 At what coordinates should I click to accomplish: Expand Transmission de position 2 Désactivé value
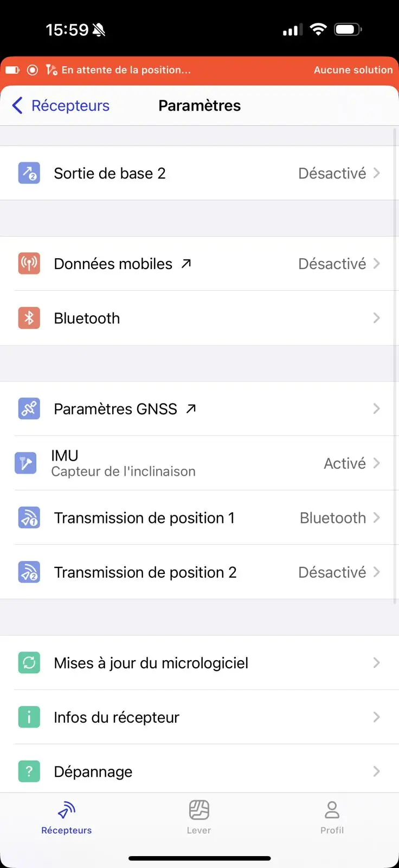pyautogui.click(x=332, y=572)
